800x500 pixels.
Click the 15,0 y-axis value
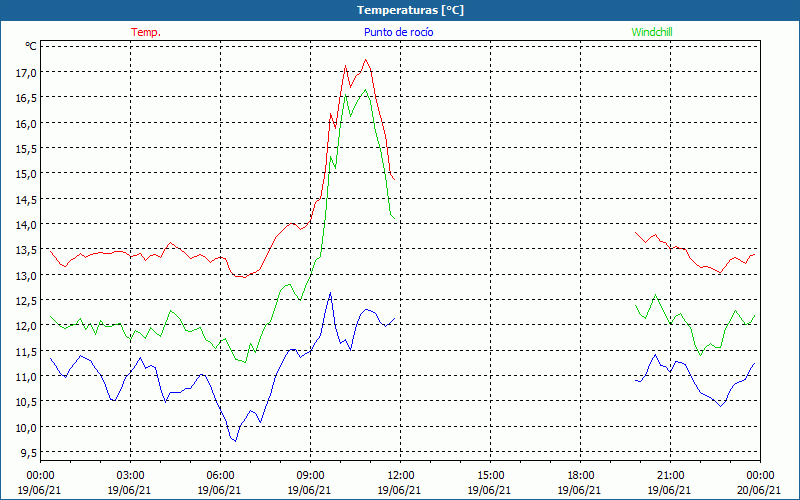[x=26, y=174]
